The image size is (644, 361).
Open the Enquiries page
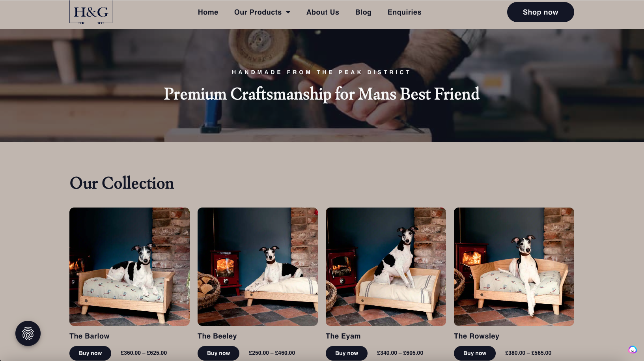(x=404, y=12)
